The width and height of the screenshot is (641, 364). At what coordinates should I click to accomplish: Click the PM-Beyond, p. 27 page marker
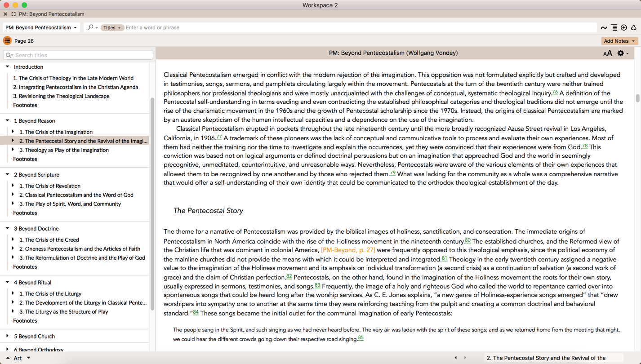(348, 250)
